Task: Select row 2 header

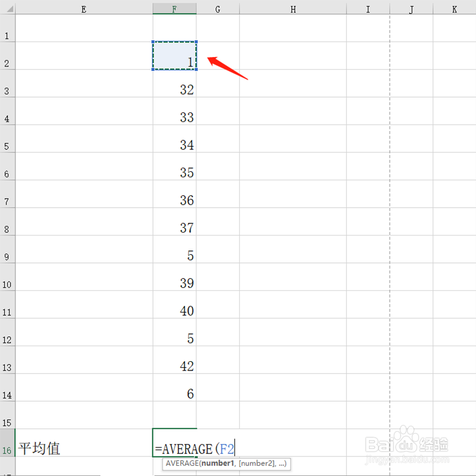Action: point(7,55)
